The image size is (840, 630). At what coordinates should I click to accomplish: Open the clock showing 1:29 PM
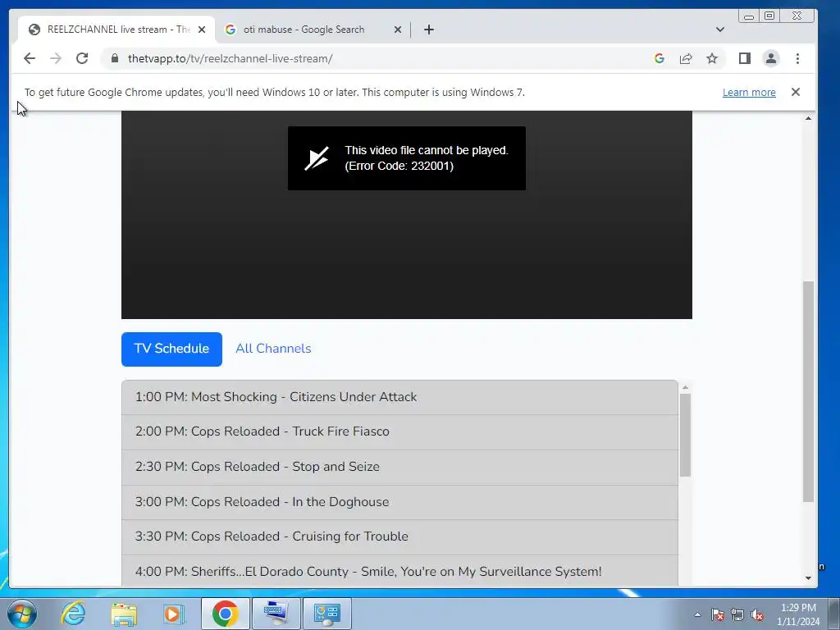tap(798, 614)
